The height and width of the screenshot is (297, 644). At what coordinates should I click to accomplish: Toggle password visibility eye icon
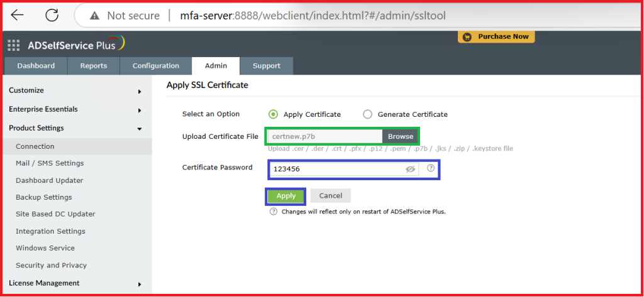411,170
